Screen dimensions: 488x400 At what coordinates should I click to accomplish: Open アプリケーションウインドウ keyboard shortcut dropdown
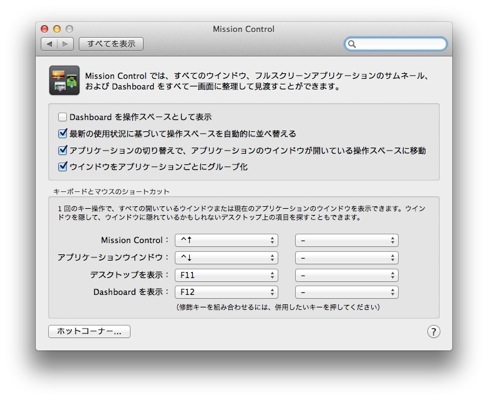227,258
